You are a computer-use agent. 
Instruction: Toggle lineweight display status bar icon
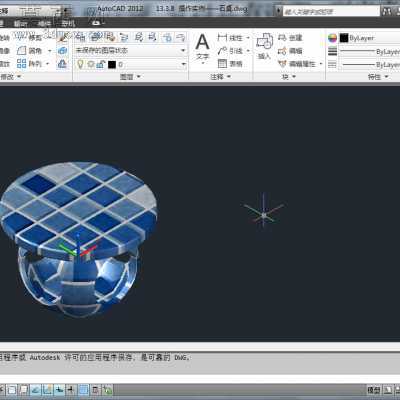pyautogui.click(x=71, y=390)
